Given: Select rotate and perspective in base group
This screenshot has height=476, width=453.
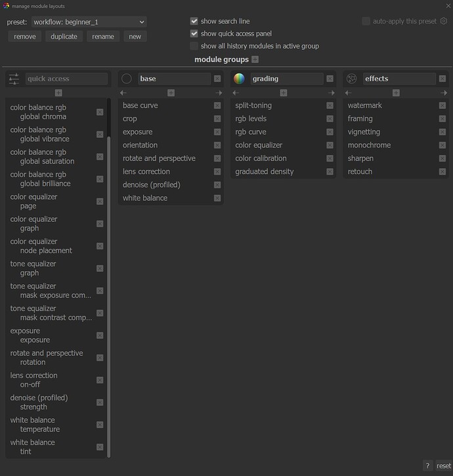Looking at the screenshot, I should 159,158.
